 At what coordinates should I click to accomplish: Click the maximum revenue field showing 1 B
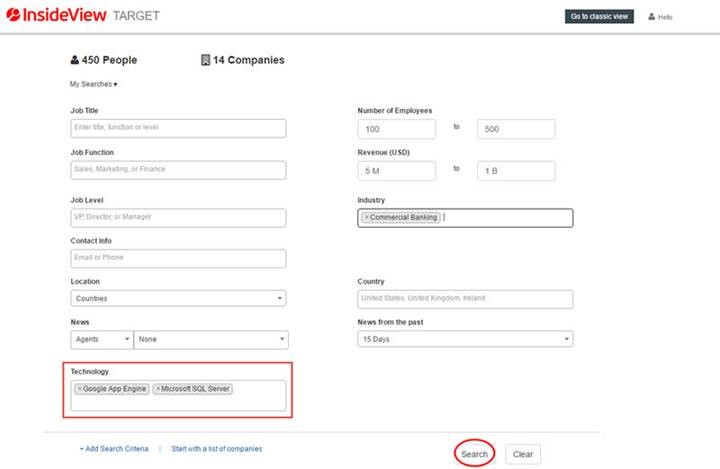516,171
